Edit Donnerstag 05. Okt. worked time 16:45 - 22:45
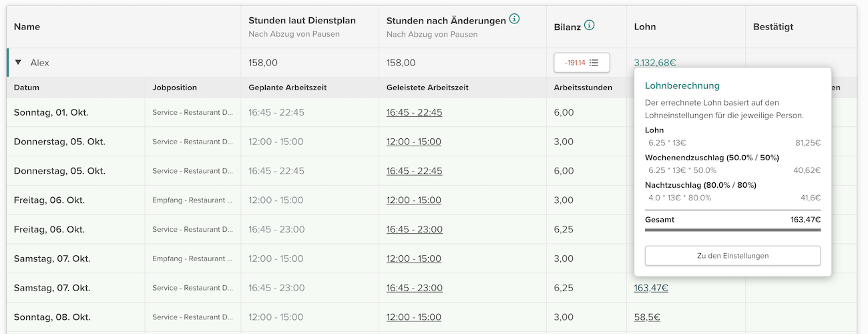The height and width of the screenshot is (334, 868). coord(414,171)
